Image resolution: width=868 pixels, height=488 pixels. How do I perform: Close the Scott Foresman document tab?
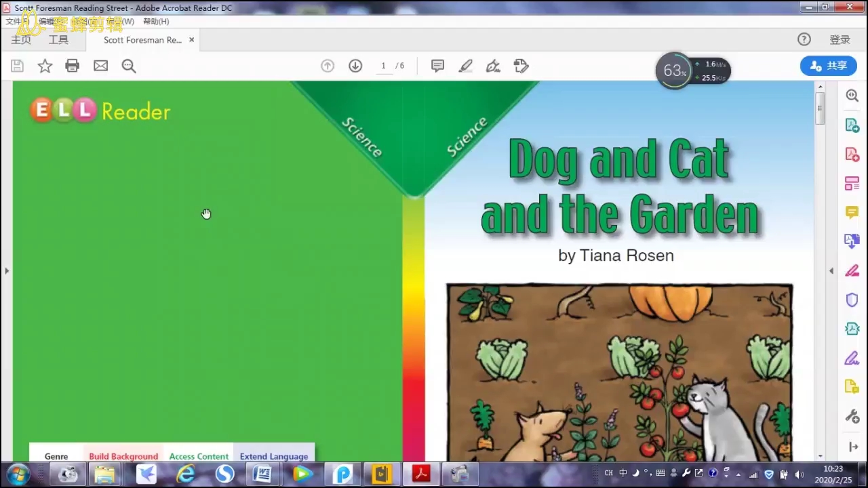[x=191, y=40]
